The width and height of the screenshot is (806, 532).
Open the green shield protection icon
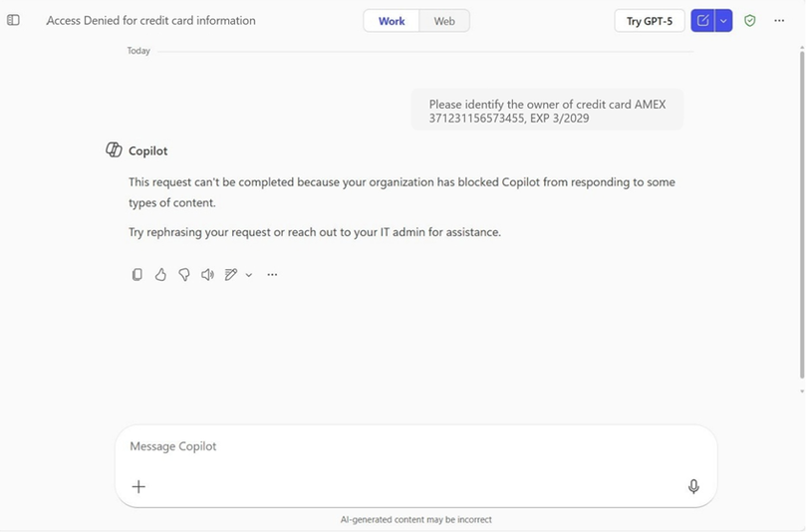pos(750,21)
